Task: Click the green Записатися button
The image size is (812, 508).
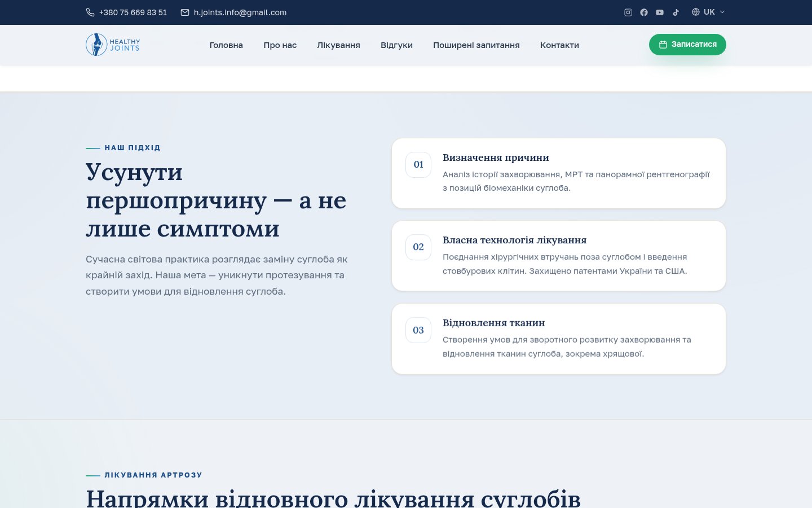Action: (687, 45)
